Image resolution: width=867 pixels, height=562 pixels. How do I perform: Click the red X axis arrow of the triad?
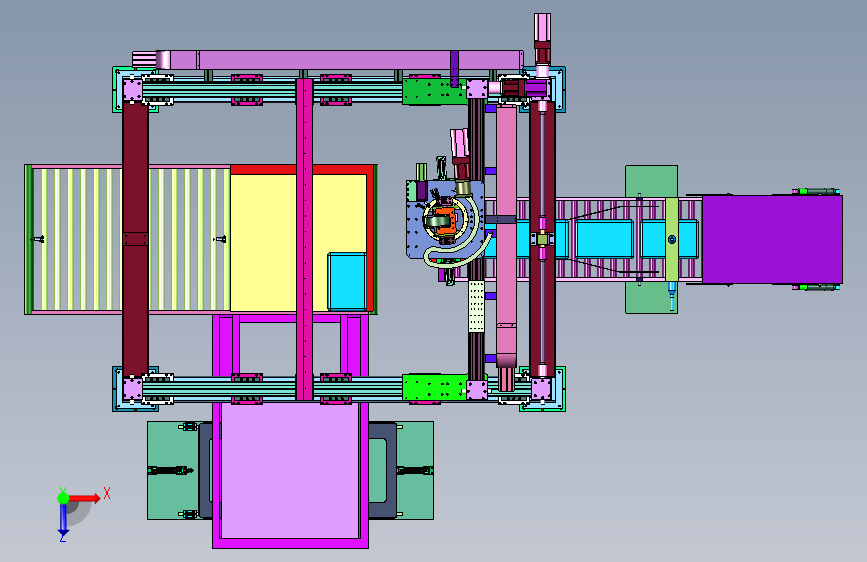tap(84, 498)
